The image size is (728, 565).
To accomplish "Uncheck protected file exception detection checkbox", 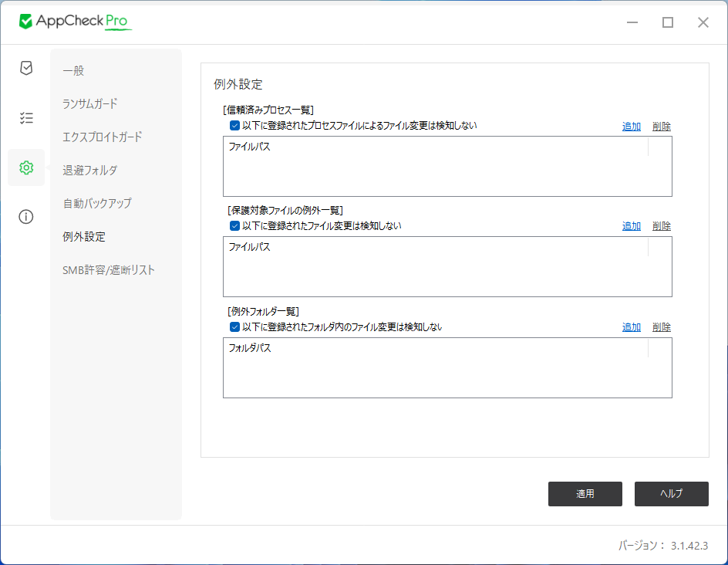I will (234, 225).
